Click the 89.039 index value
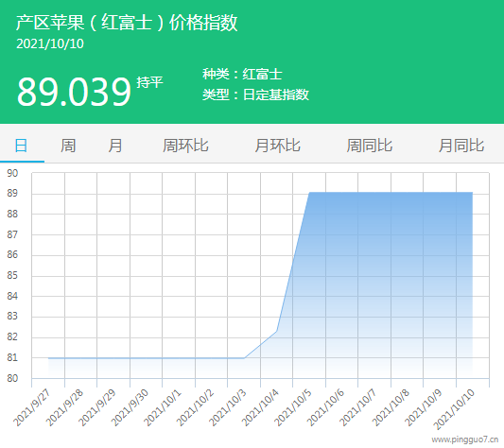Image resolution: width=504 pixels, height=448 pixels. [x=74, y=92]
